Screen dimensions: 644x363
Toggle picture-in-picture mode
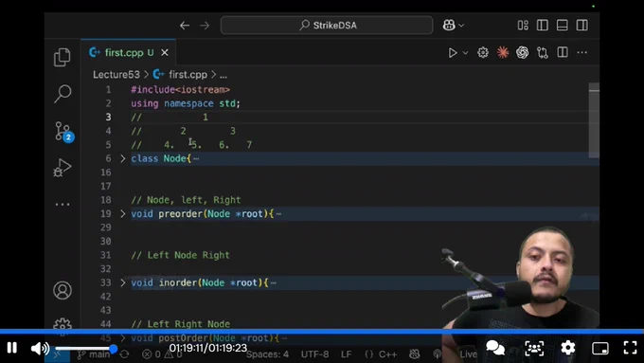click(x=600, y=348)
